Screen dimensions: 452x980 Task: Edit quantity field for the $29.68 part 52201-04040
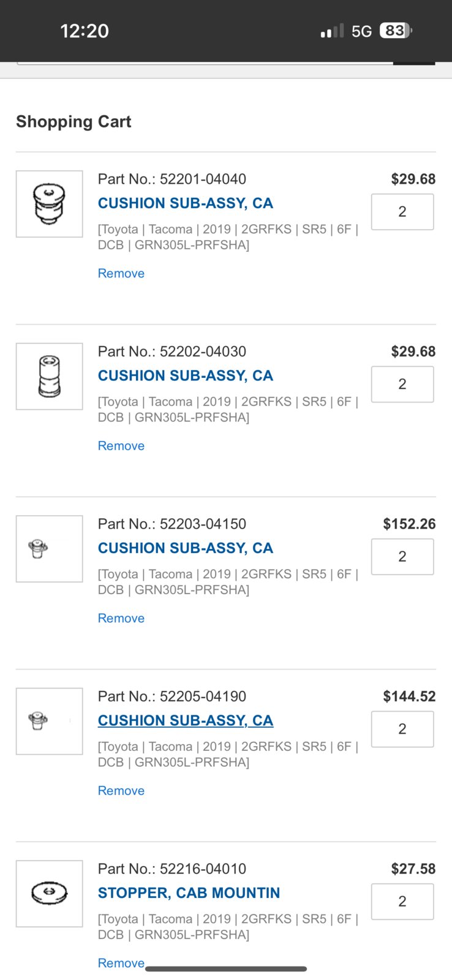pos(402,212)
